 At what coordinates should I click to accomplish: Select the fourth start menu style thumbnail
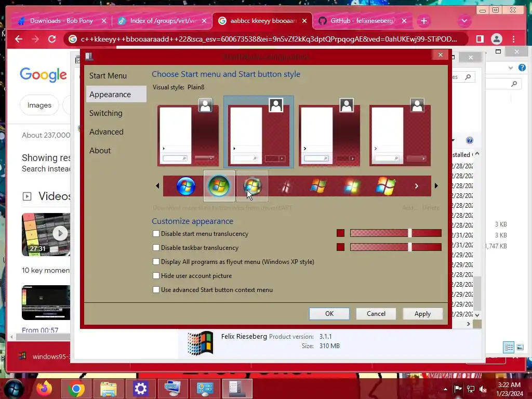[x=400, y=132]
